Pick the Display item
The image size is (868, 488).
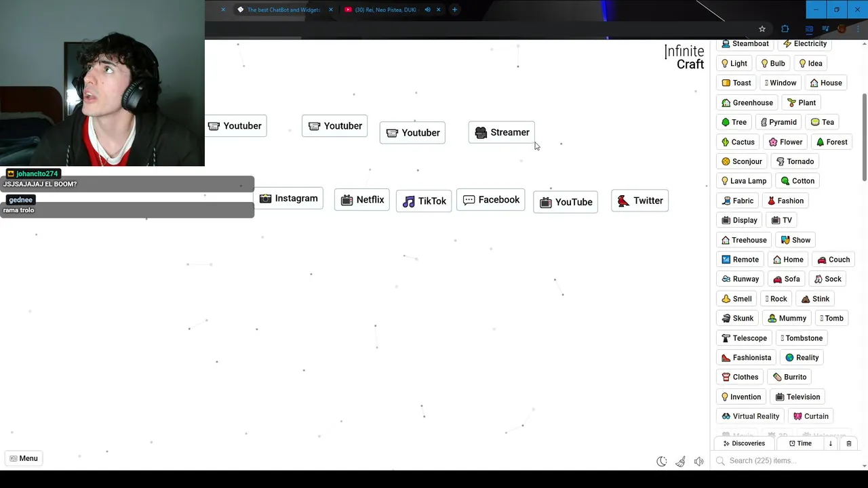pyautogui.click(x=740, y=220)
